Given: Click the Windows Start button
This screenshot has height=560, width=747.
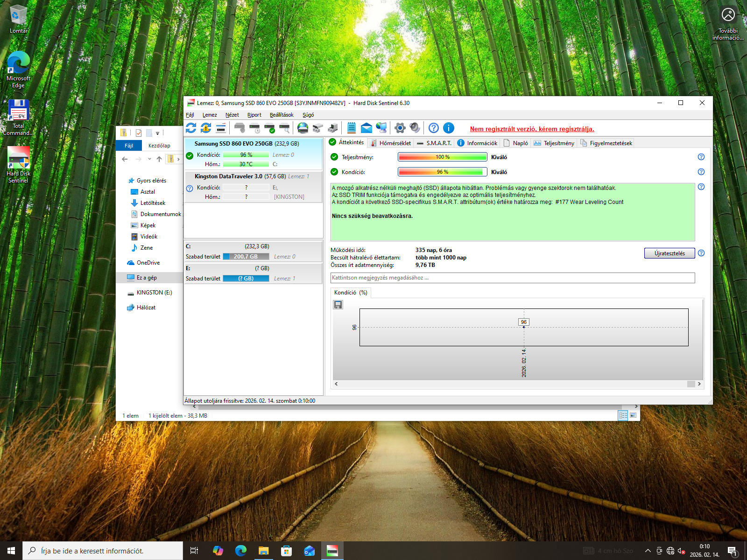Looking at the screenshot, I should 11,551.
